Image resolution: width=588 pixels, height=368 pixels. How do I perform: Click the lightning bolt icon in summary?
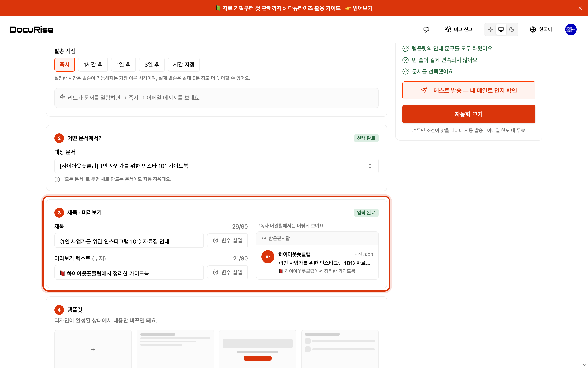pos(62,97)
